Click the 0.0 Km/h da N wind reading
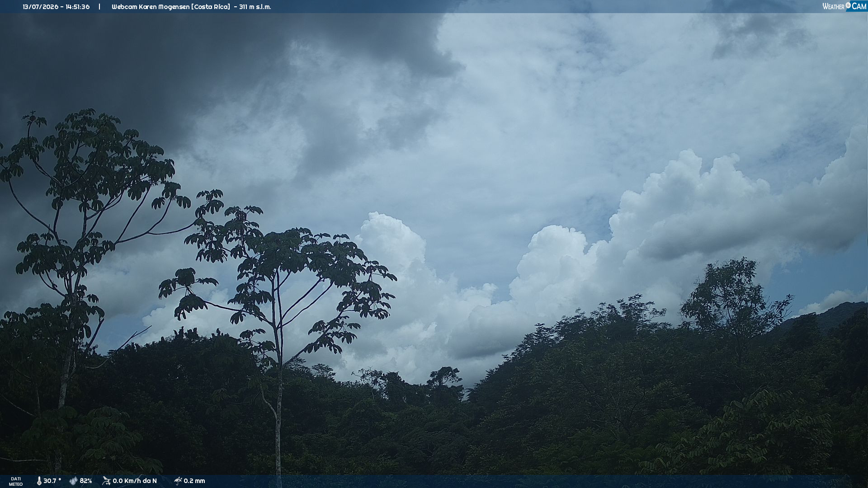The width and height of the screenshot is (868, 488). pyautogui.click(x=135, y=481)
